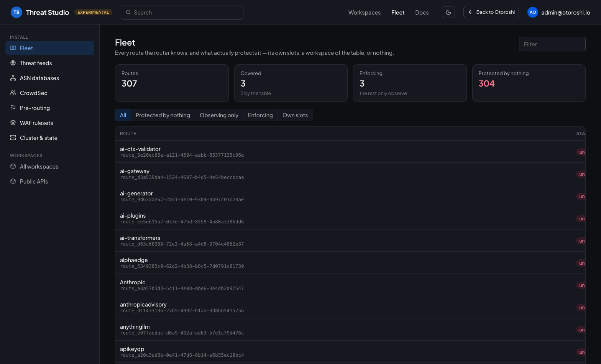Click the Anthropic route name

click(x=133, y=282)
